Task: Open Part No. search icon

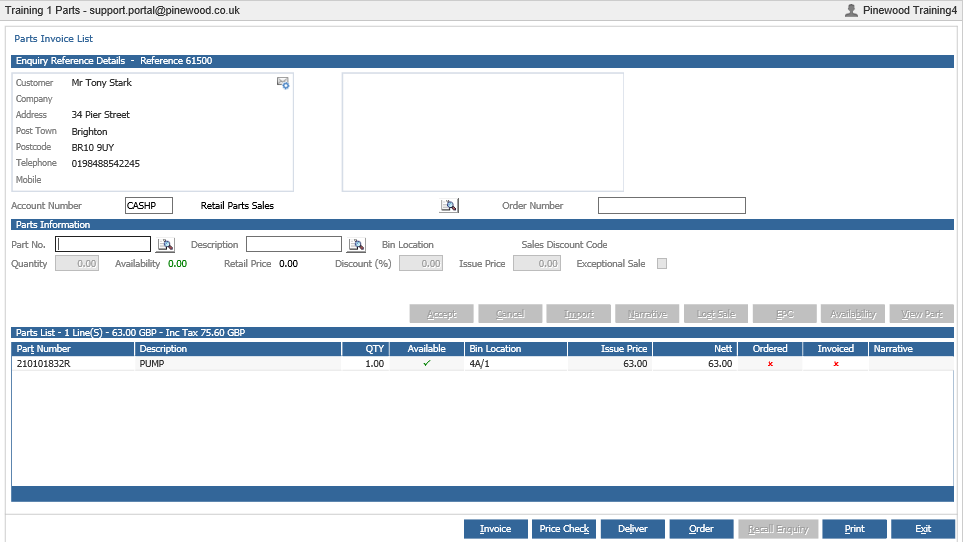Action: click(x=165, y=244)
